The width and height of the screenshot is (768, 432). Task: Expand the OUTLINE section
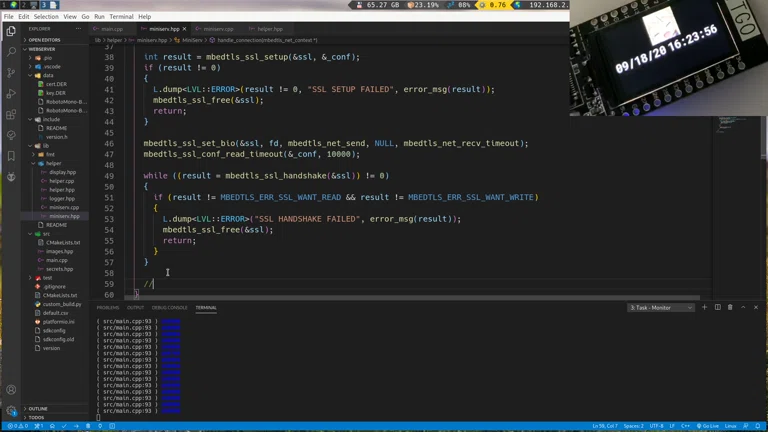37,409
